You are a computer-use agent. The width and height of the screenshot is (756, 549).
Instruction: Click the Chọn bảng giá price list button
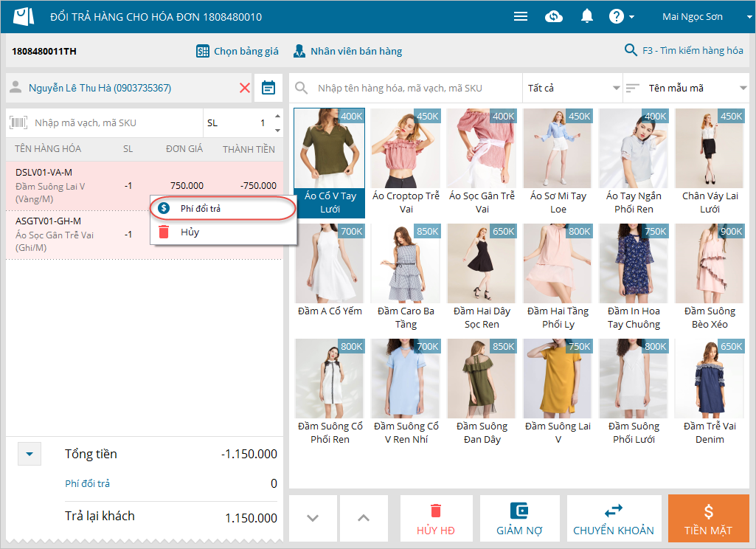(237, 51)
